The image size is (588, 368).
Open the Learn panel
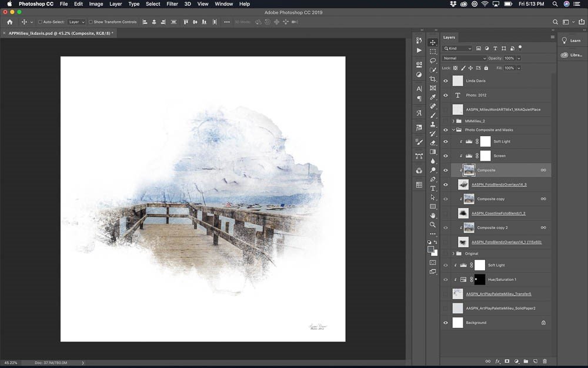[571, 41]
